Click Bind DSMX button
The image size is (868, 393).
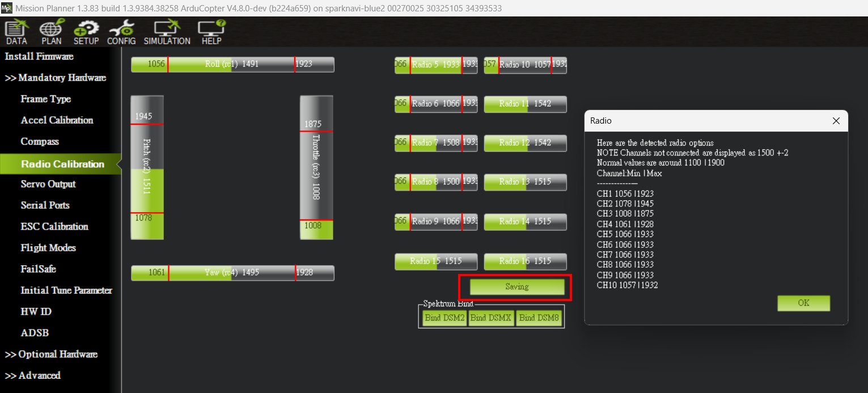pos(491,318)
